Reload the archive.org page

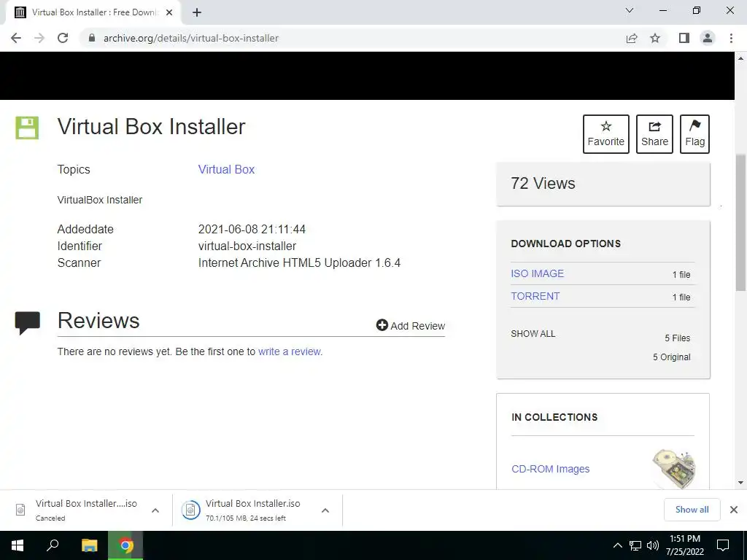pyautogui.click(x=63, y=38)
